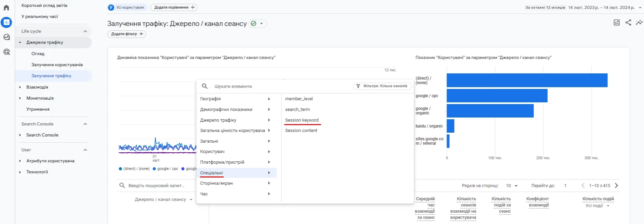The image size is (644, 224).
Task: Choose search_term dimension
Action: click(297, 110)
